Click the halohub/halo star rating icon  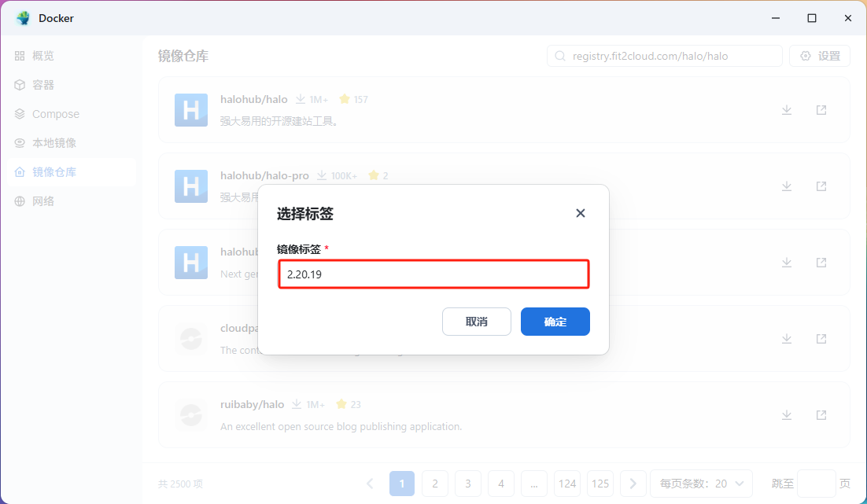(x=345, y=99)
